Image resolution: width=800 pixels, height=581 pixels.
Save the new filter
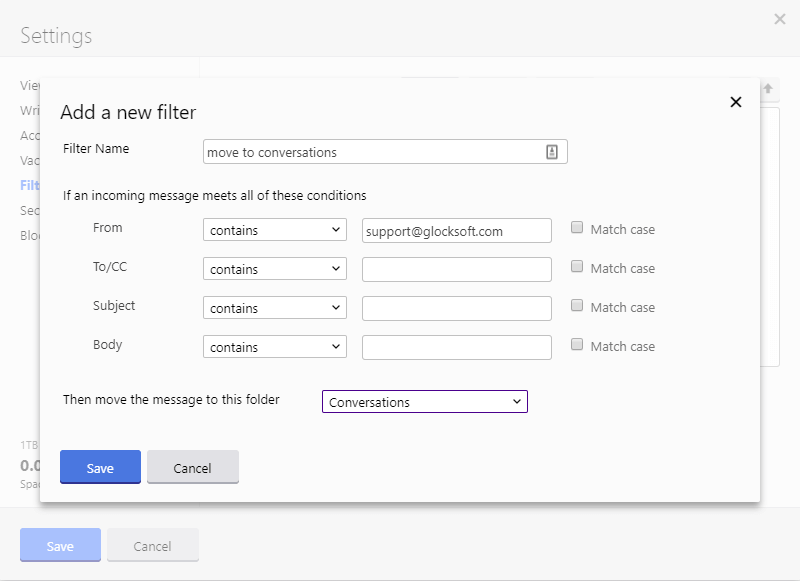click(x=99, y=465)
